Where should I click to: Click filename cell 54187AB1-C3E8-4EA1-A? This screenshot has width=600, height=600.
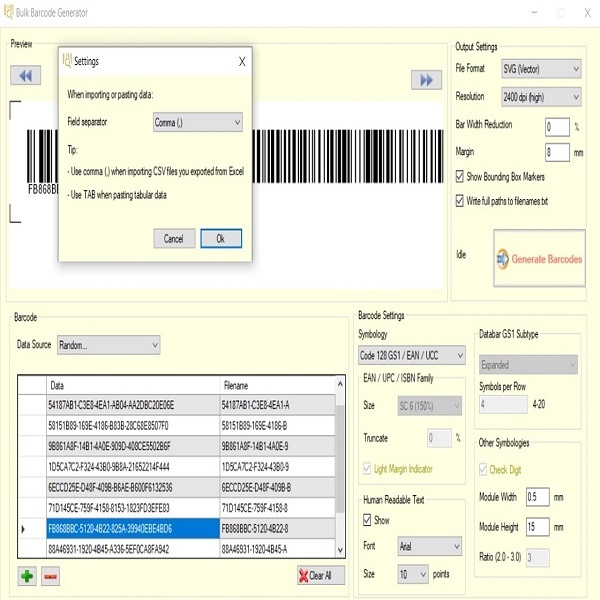click(277, 405)
